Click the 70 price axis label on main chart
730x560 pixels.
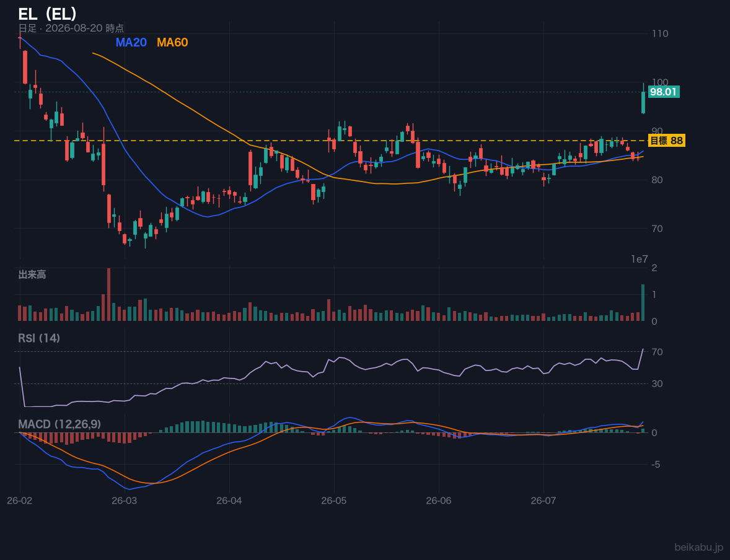click(657, 229)
